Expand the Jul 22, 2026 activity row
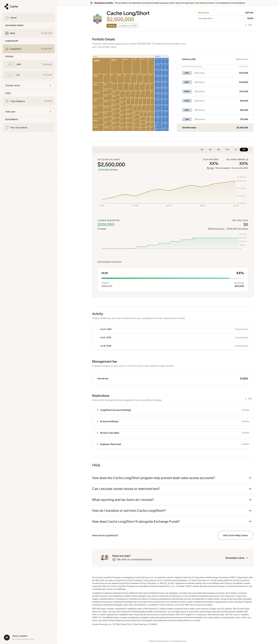This screenshot has height=644, width=278. [173, 329]
